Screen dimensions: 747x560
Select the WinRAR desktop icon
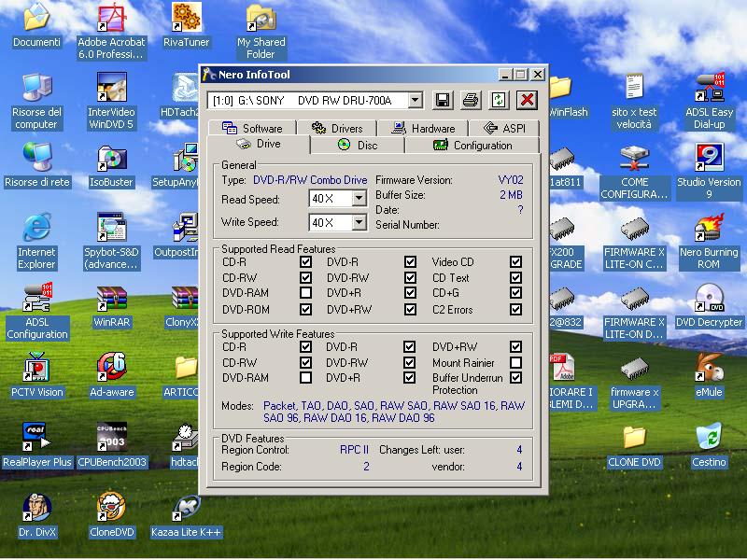[x=111, y=306]
